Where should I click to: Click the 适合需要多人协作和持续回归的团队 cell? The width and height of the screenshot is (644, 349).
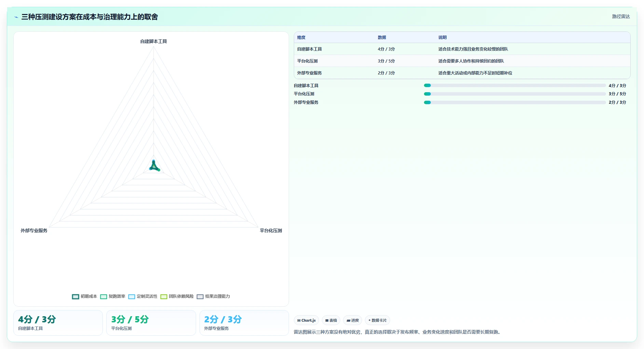471,61
